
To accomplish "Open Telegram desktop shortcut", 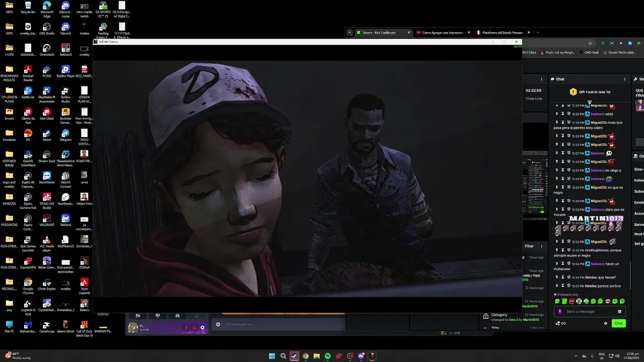I will coord(65,135).
